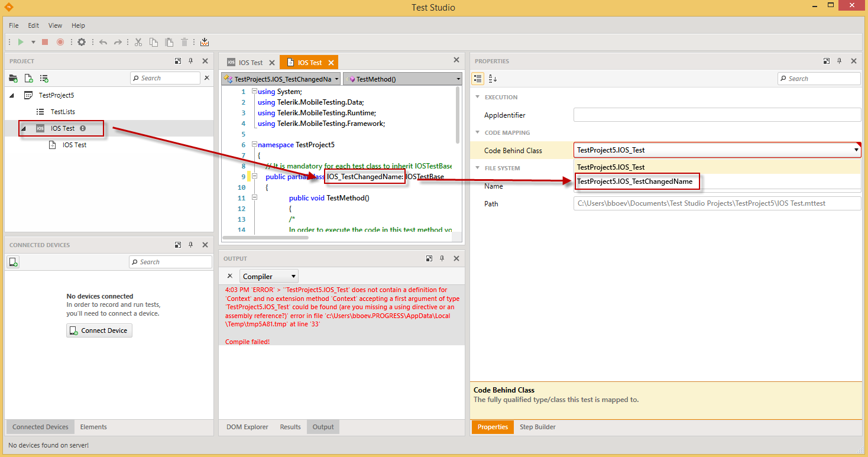Image resolution: width=868 pixels, height=457 pixels.
Task: Switch to the DOM Explorer tab
Action: (247, 427)
